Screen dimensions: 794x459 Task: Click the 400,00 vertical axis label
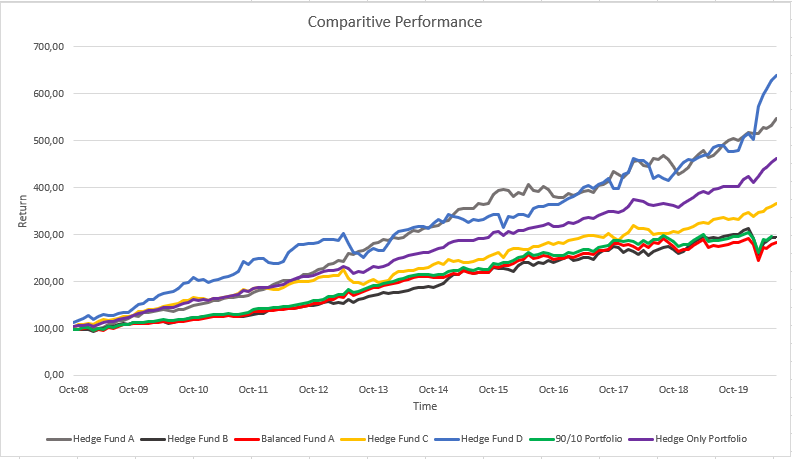coord(47,188)
